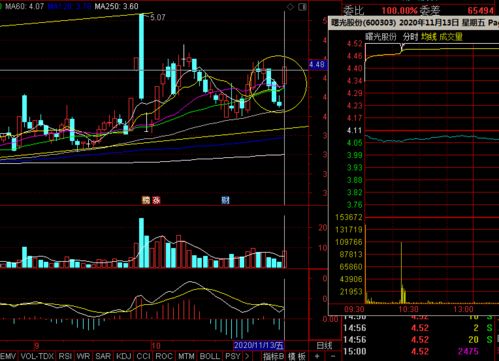Switch to the KDJ indicator tab
Image resolution: width=499 pixels, height=361 pixels.
(x=124, y=356)
